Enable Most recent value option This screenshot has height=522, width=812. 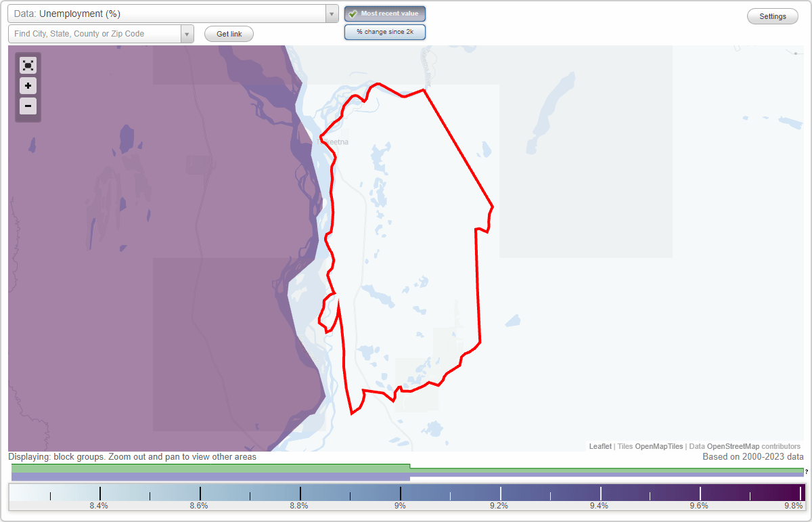point(385,14)
